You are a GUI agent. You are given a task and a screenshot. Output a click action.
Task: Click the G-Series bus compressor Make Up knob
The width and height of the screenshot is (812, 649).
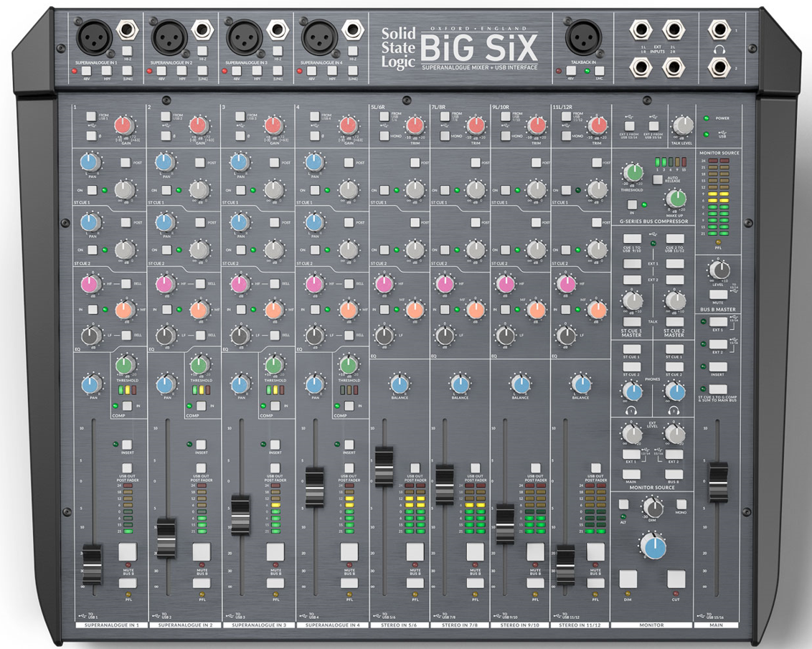click(x=675, y=198)
